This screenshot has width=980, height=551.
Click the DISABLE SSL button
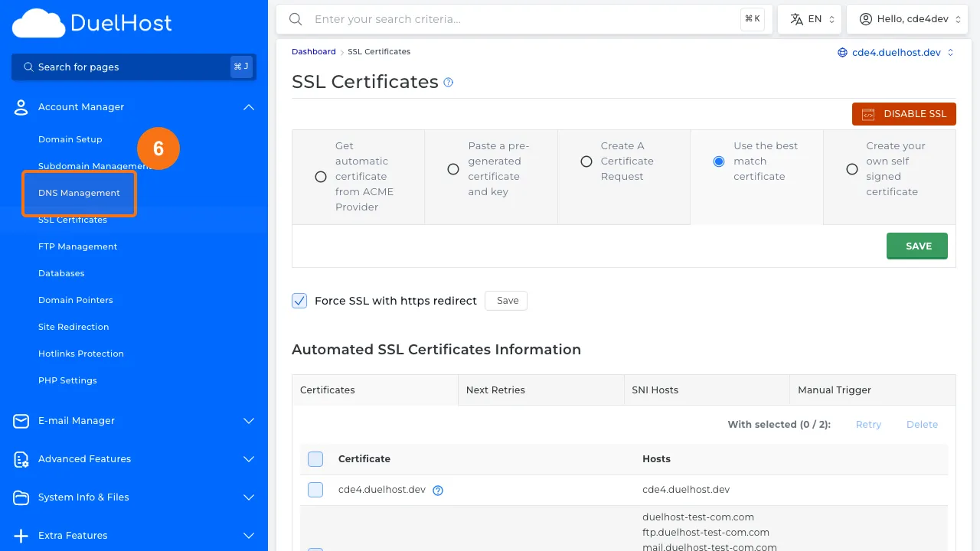pyautogui.click(x=904, y=113)
